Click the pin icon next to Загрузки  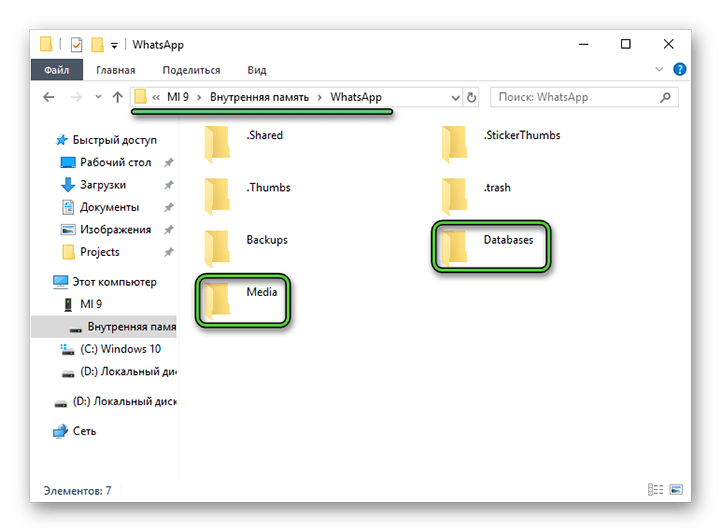tap(169, 185)
